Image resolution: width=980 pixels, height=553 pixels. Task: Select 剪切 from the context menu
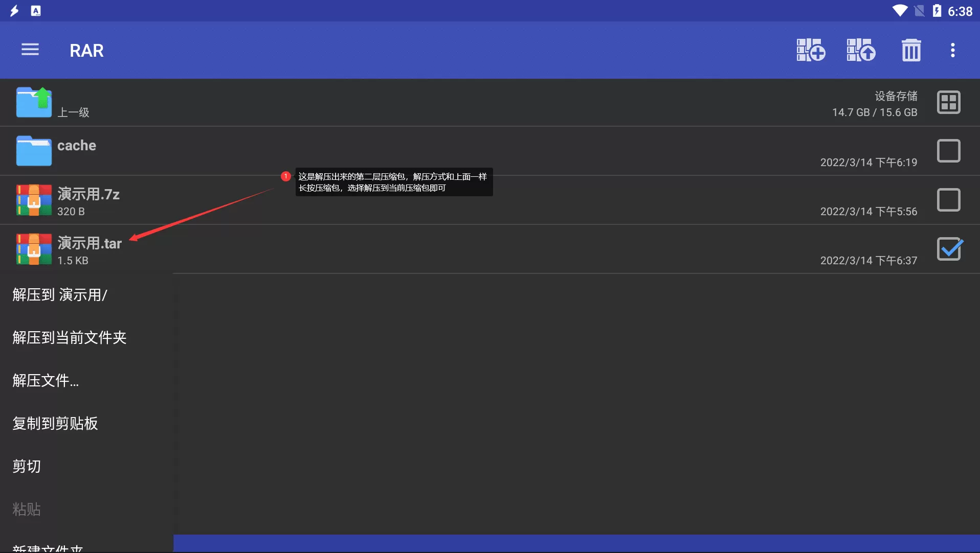[x=27, y=467]
